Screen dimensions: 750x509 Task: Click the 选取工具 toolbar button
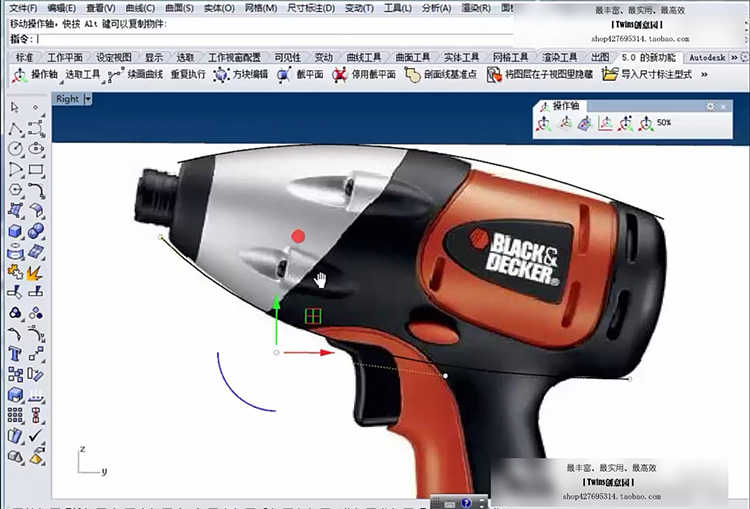pyautogui.click(x=82, y=74)
